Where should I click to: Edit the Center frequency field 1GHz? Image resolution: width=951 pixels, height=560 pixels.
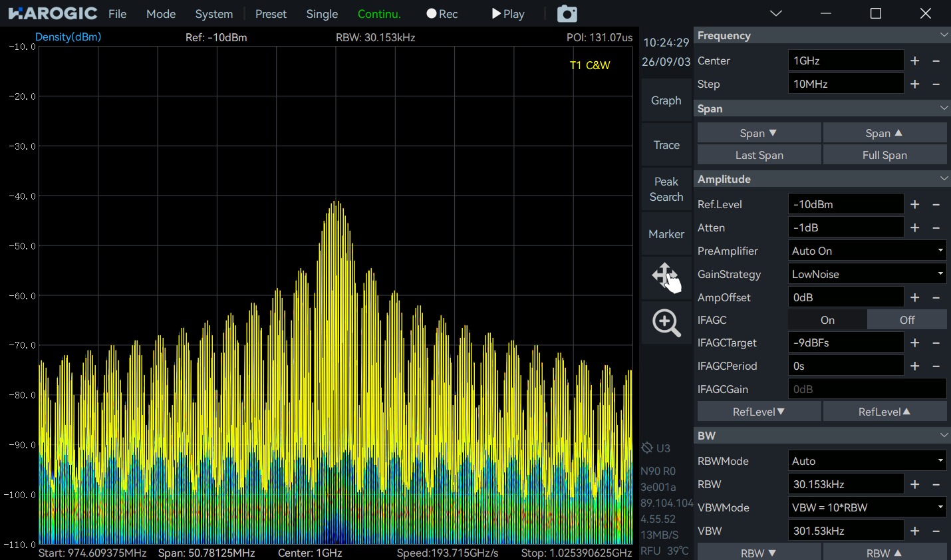(x=846, y=61)
